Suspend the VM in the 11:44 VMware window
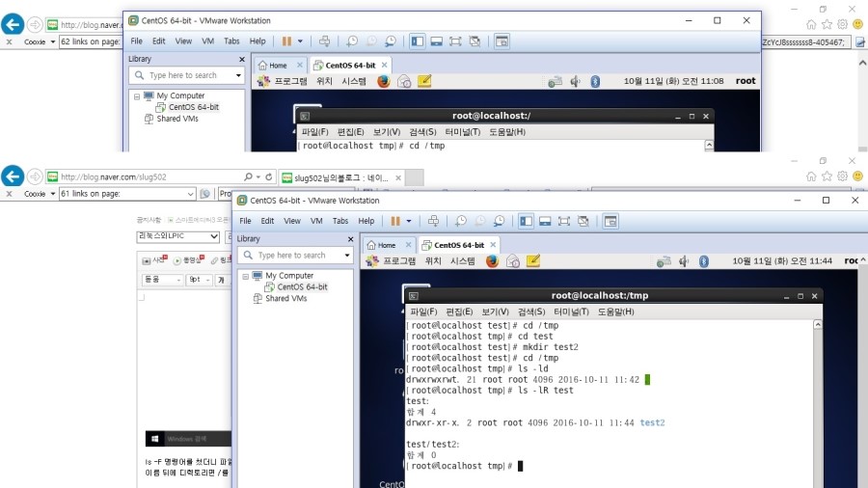Viewport: 868px width, 488px height. 395,221
